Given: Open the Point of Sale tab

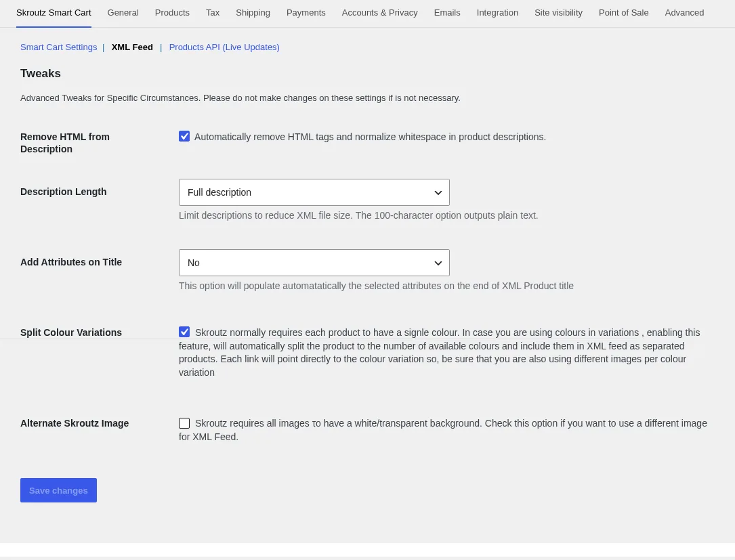Looking at the screenshot, I should pyautogui.click(x=623, y=13).
